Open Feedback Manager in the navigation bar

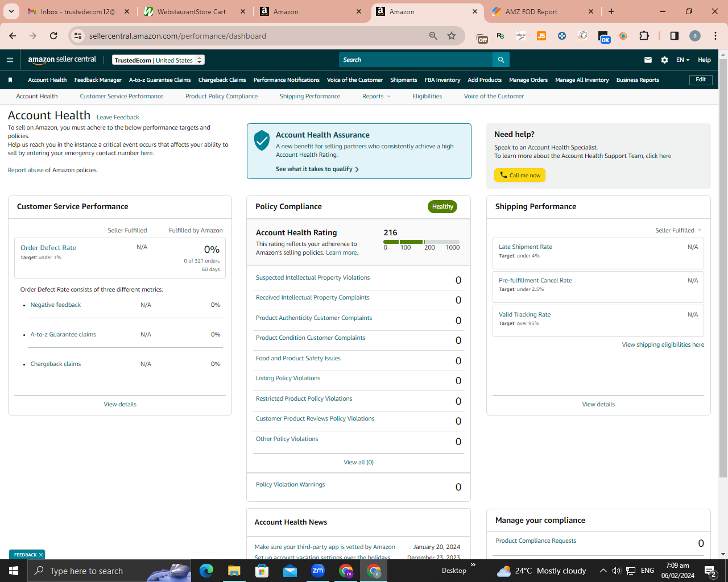[98, 80]
